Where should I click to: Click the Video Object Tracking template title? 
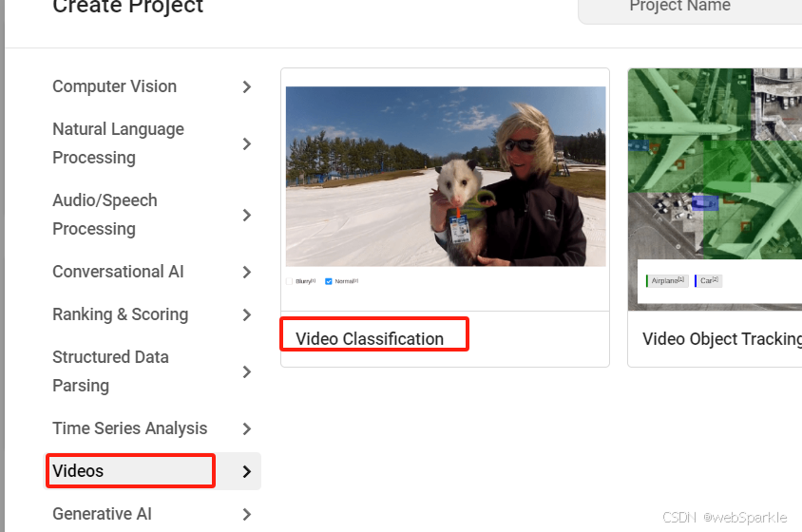tap(722, 338)
